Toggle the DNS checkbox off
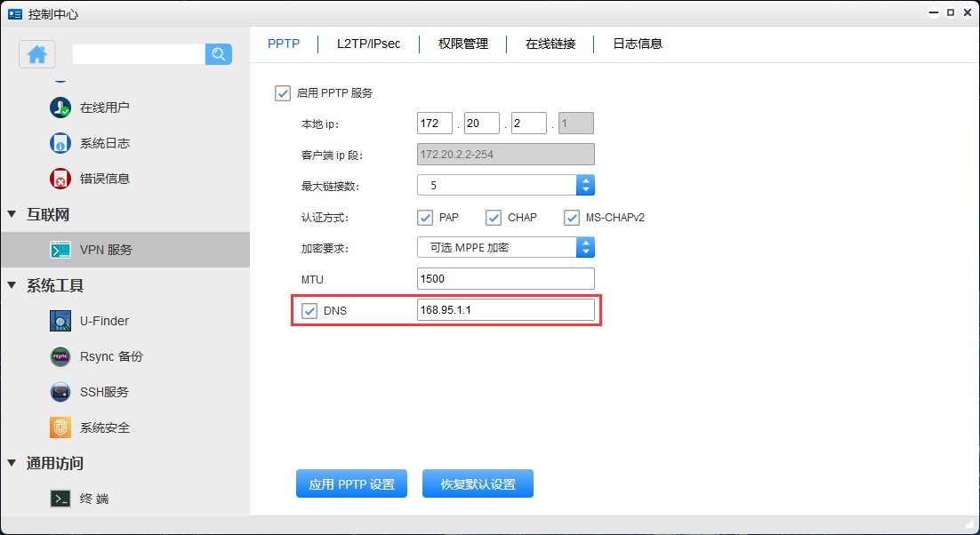Viewport: 980px width, 535px height. (x=310, y=310)
